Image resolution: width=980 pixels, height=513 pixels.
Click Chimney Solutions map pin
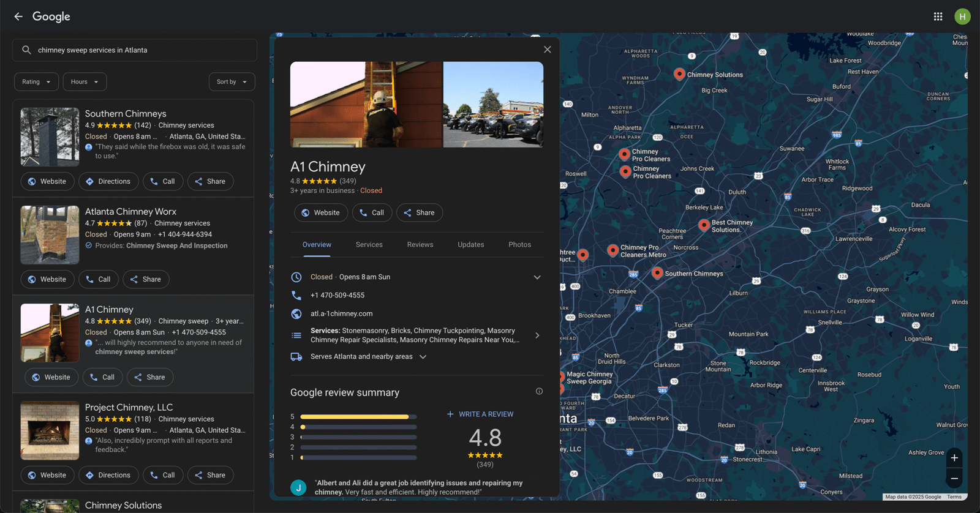(679, 73)
